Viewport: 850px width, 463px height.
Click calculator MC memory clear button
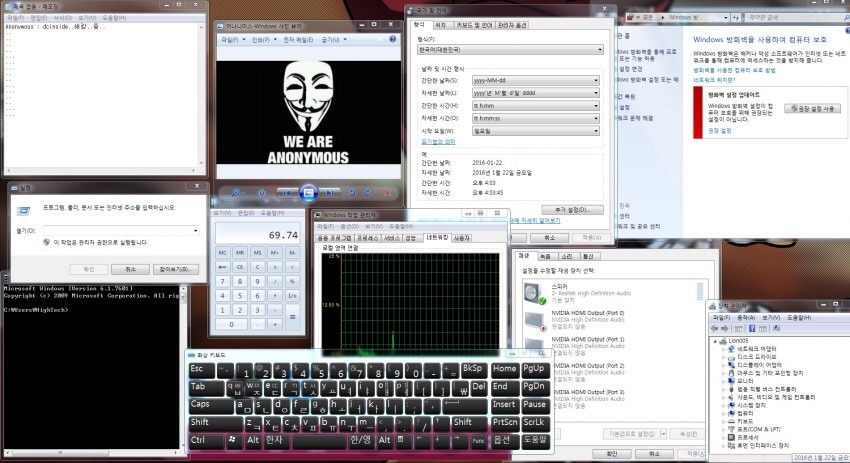[x=222, y=253]
